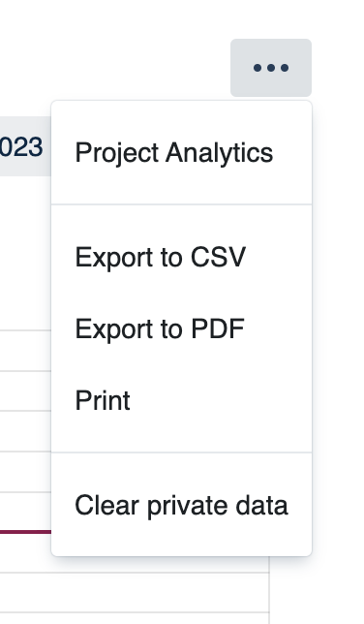Click the chart grid area below the menu
Viewport: 364px width, 624px height.
point(135,591)
